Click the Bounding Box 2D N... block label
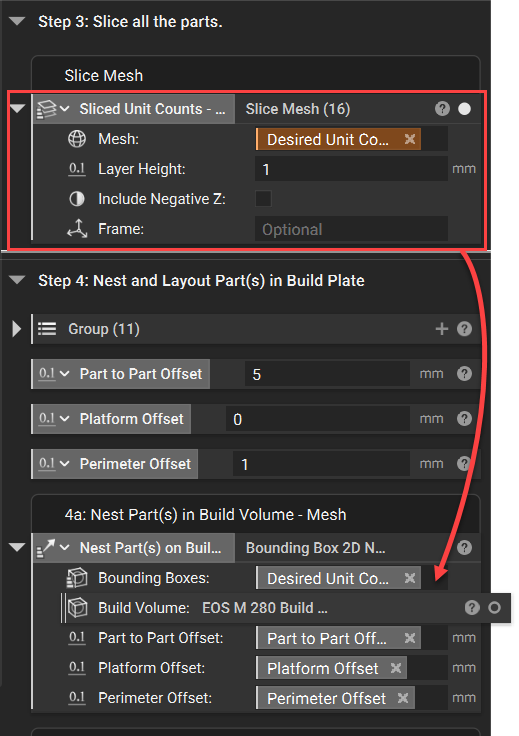 click(315, 548)
